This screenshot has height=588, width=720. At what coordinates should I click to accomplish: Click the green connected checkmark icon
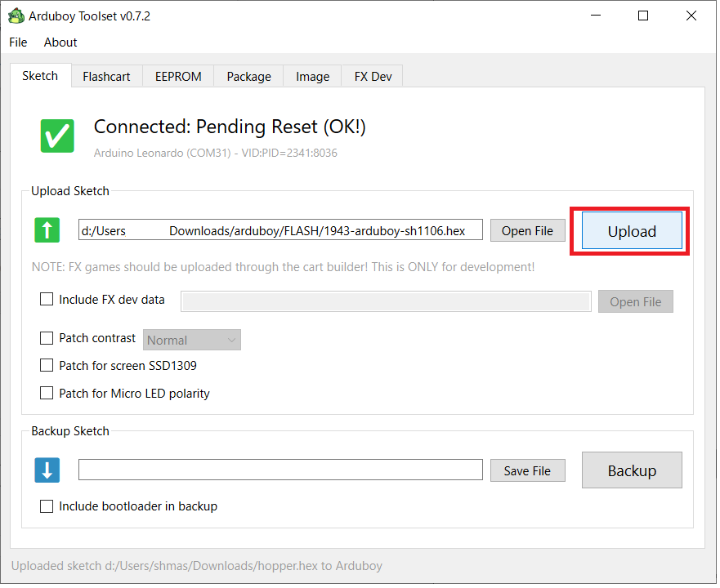point(57,136)
